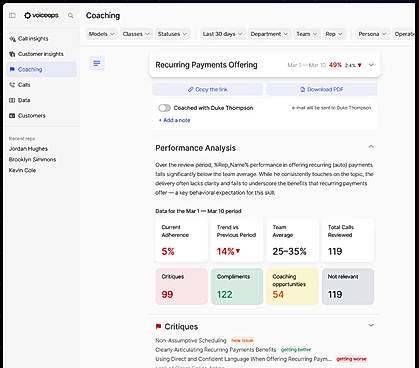
Task: Toggle Coached with Duke Thompson switch
Action: [164, 108]
